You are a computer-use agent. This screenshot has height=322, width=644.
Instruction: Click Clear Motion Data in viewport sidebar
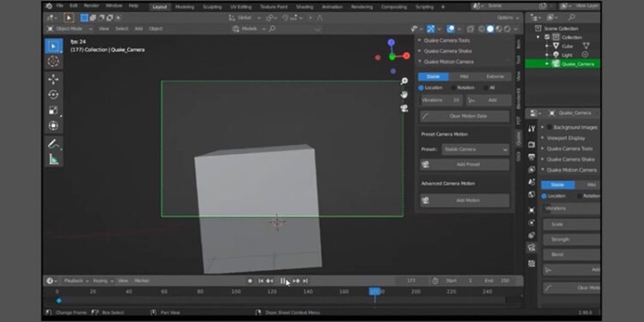pyautogui.click(x=465, y=116)
